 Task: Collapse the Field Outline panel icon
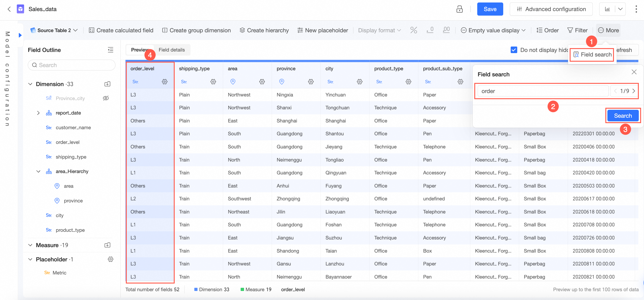click(x=110, y=50)
